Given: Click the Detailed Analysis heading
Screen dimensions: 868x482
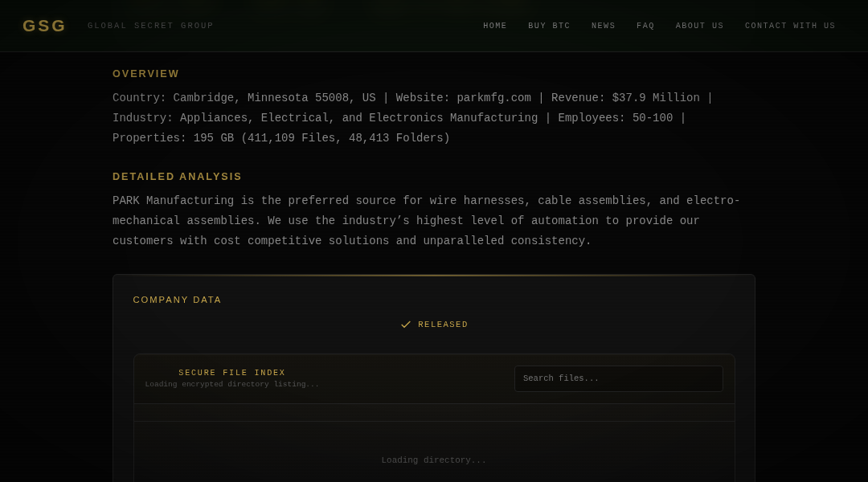Looking at the screenshot, I should tap(177, 177).
